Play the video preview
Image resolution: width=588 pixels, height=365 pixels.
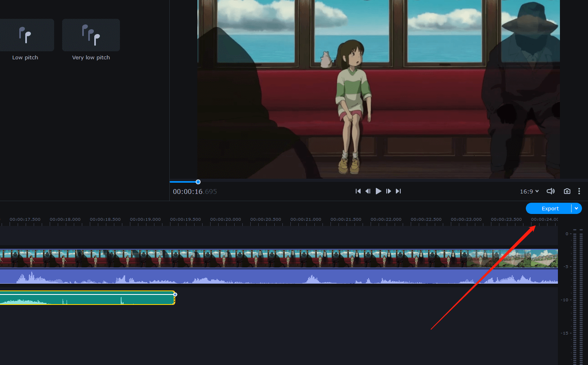pyautogui.click(x=378, y=191)
